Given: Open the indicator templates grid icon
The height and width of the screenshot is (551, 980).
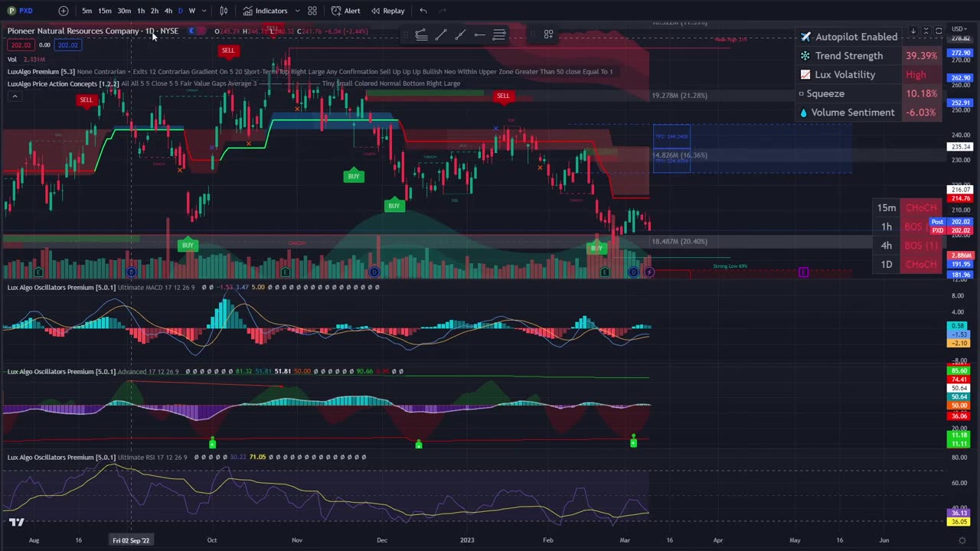Looking at the screenshot, I should 312,11.
